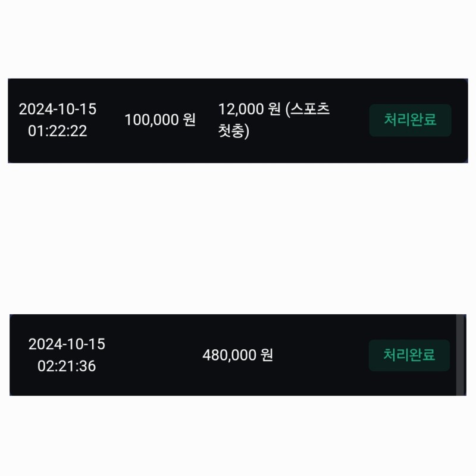Click the 12,000 bonus amount
The width and height of the screenshot is (476, 476).
(x=240, y=109)
